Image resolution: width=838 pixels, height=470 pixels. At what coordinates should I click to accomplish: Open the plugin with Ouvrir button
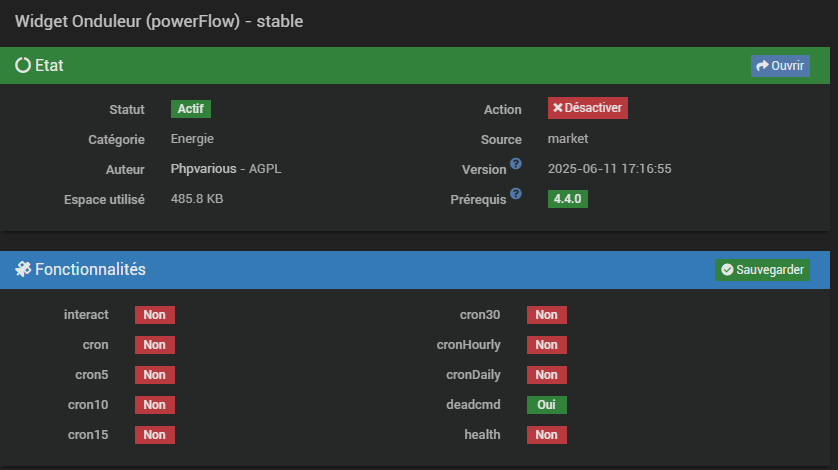click(780, 66)
